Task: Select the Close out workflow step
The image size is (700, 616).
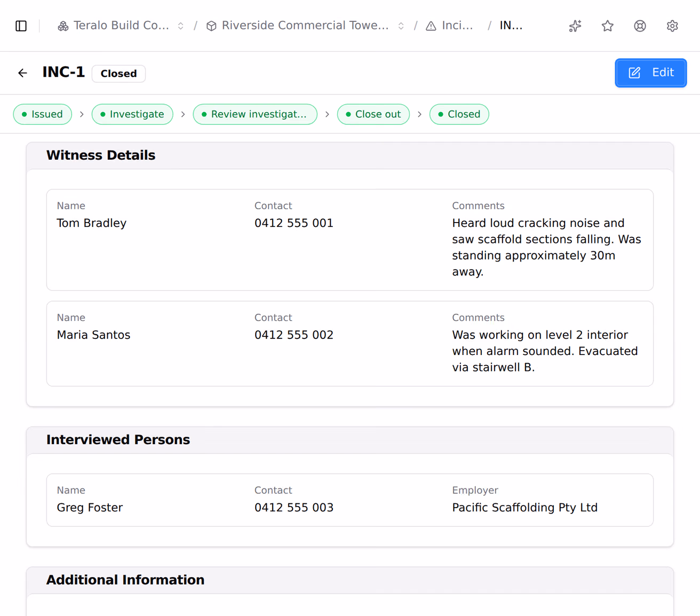Action: click(x=373, y=114)
